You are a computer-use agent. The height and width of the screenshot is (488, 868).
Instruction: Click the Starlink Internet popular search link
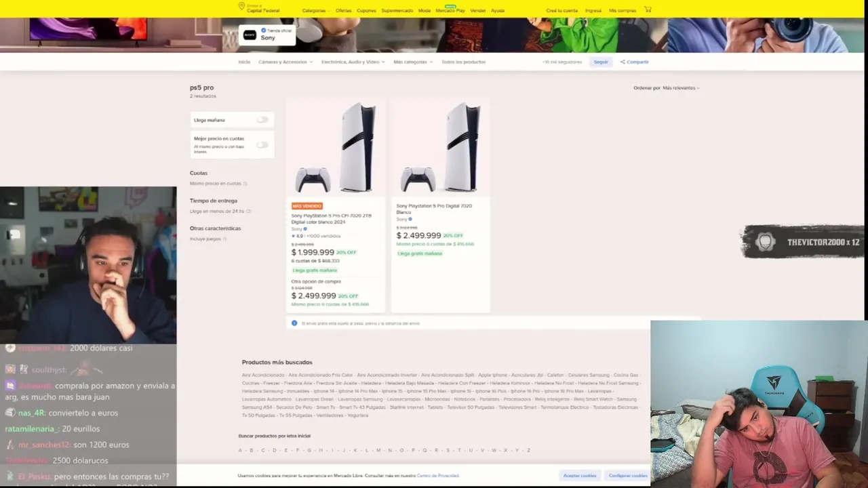pos(406,407)
